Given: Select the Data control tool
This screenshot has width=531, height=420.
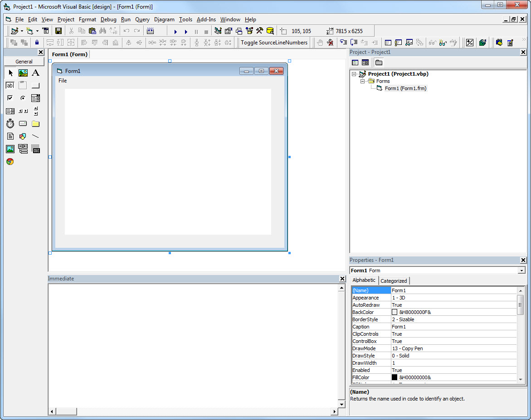Looking at the screenshot, I should coord(23,149).
